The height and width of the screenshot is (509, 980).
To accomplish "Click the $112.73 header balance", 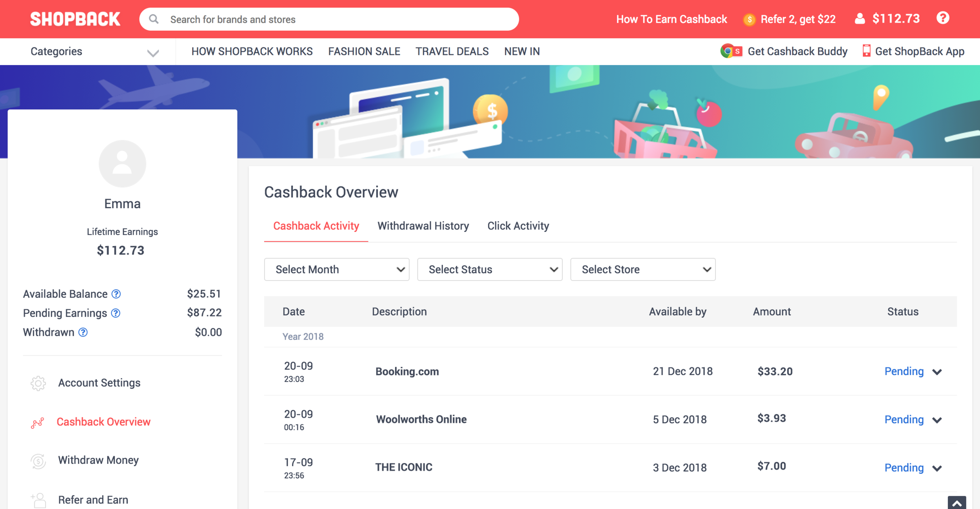I will 896,18.
